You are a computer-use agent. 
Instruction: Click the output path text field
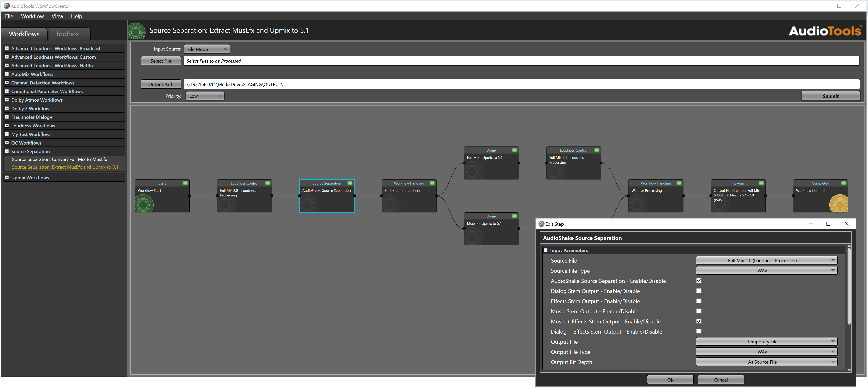521,84
